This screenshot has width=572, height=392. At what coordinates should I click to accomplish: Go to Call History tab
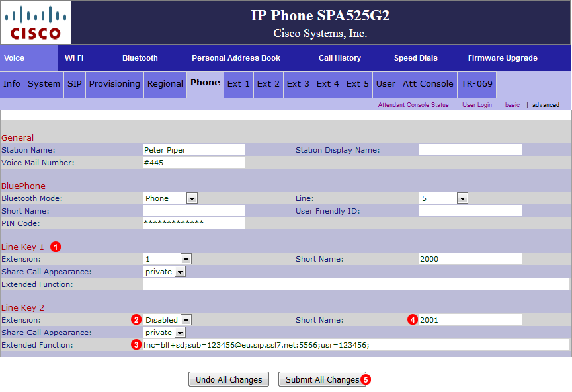(340, 58)
